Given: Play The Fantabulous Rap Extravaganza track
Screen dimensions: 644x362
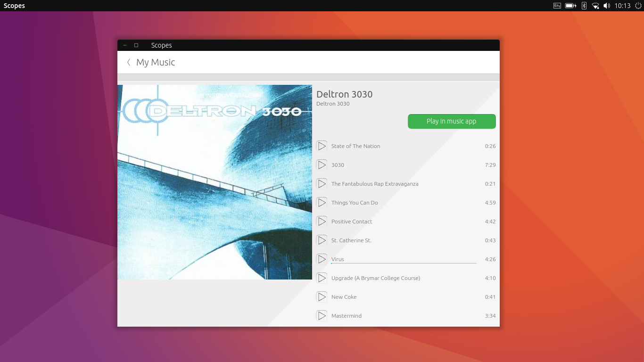Looking at the screenshot, I should pyautogui.click(x=322, y=184).
